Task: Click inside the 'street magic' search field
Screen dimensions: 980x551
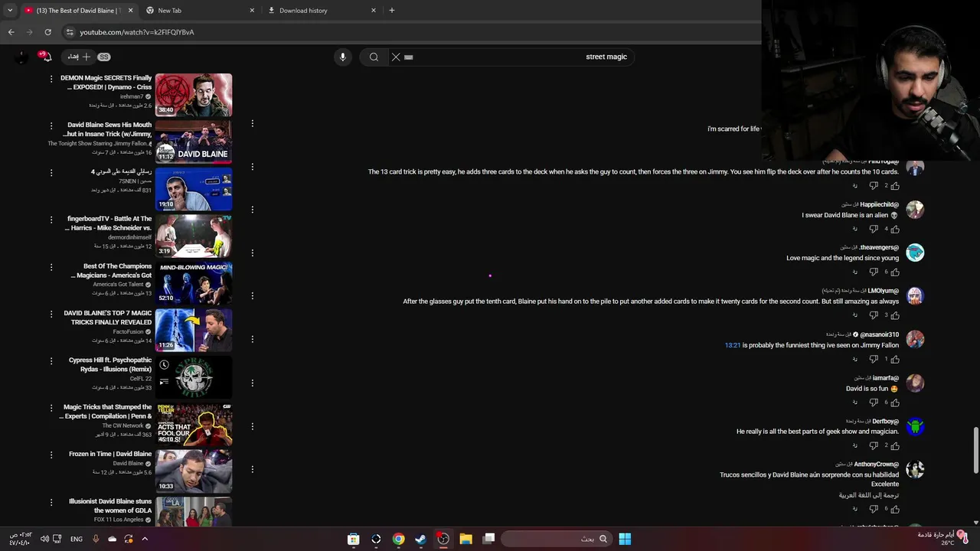Action: (x=513, y=57)
